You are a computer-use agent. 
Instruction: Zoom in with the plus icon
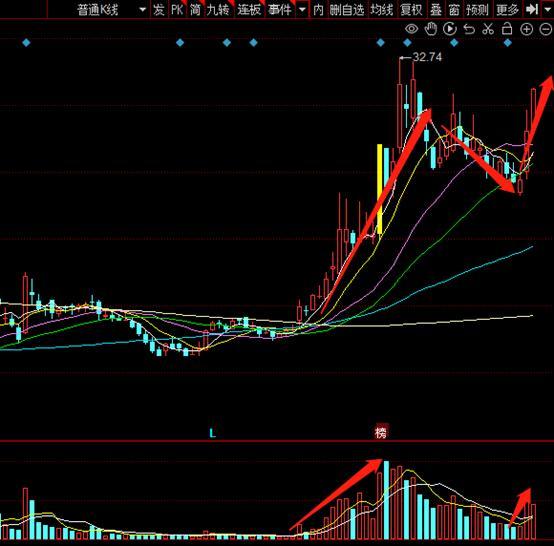click(526, 29)
